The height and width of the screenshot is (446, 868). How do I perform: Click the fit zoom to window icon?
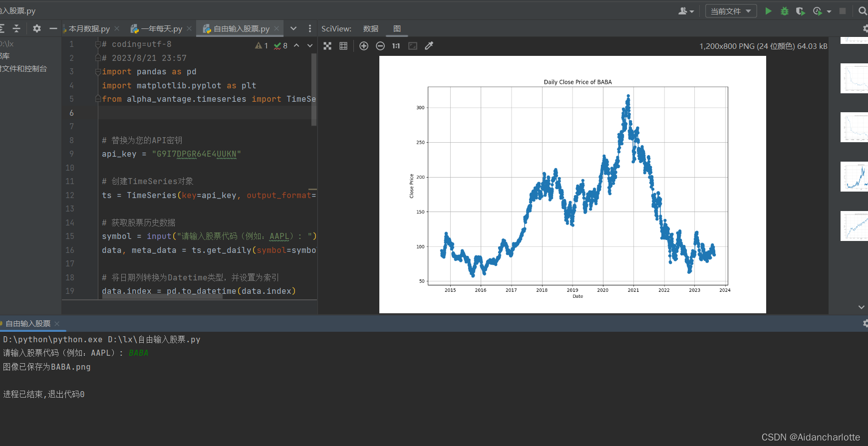(x=413, y=46)
